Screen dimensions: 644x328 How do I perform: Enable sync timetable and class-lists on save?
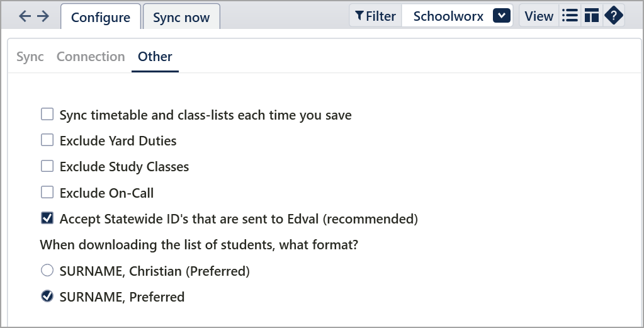click(x=47, y=115)
